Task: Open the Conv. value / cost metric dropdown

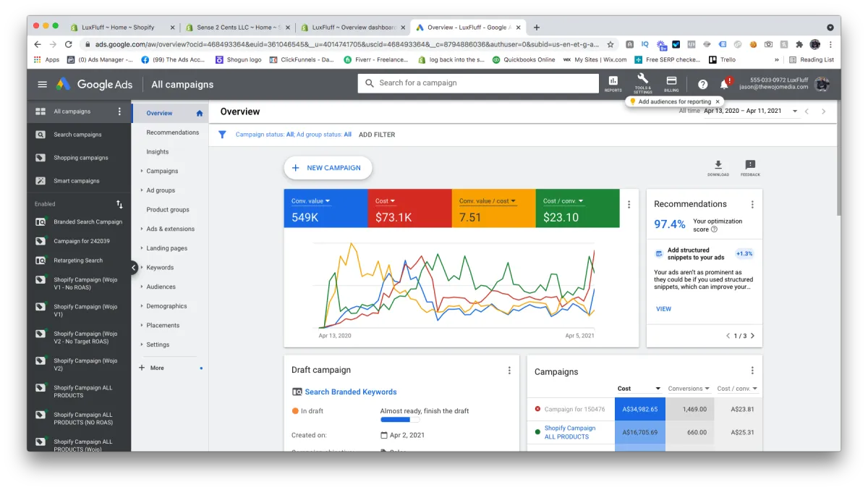Action: click(x=487, y=200)
